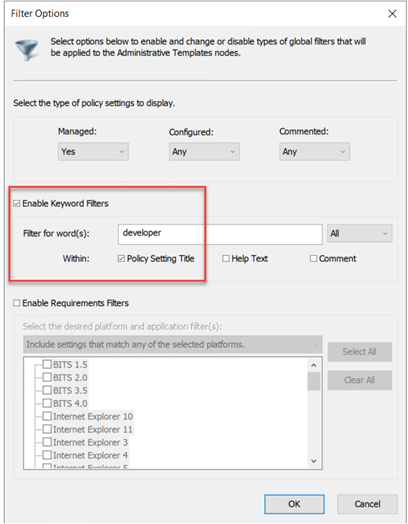The image size is (408, 524).
Task: Check the Comment checkbox
Action: pos(313,259)
